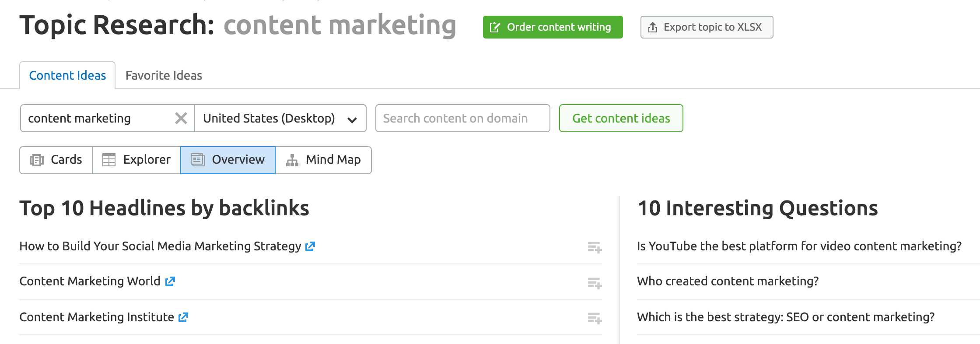Add Social Media Marketing Strategy headline to favorites
Viewport: 980px width, 344px height.
[595, 247]
